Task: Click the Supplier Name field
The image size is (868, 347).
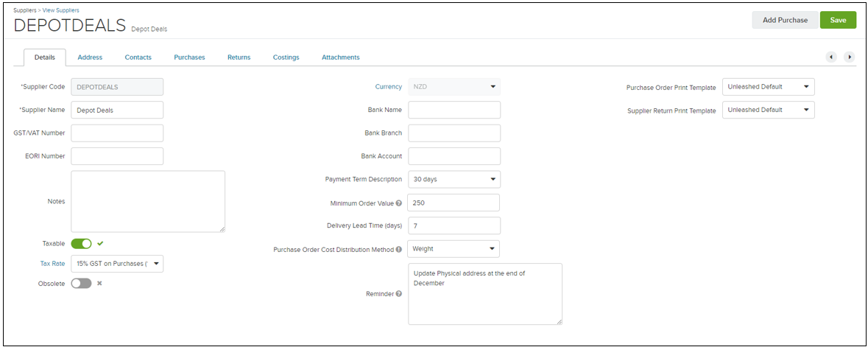Action: pos(117,110)
